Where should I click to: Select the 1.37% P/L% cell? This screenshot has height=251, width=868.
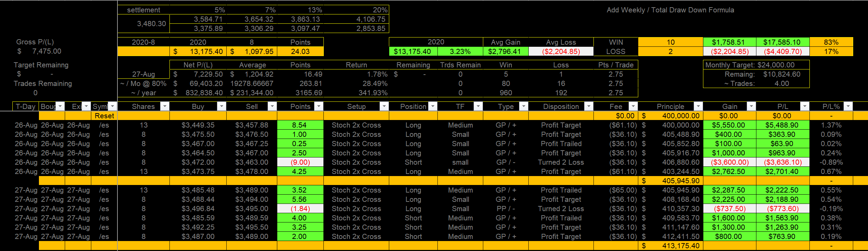(831, 125)
